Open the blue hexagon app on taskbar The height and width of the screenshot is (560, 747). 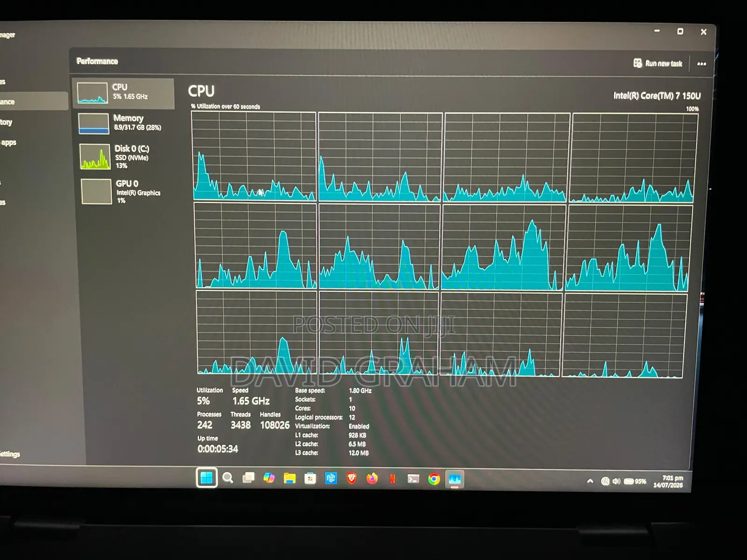pyautogui.click(x=331, y=478)
